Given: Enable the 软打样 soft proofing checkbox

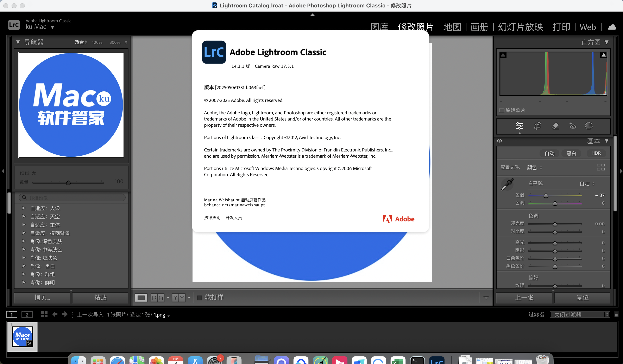Looking at the screenshot, I should [x=199, y=298].
